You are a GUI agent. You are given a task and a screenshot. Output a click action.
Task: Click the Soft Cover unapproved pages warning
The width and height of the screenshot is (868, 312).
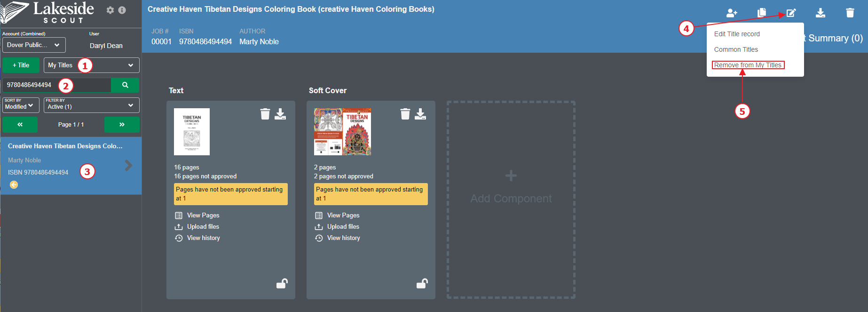[x=371, y=194]
